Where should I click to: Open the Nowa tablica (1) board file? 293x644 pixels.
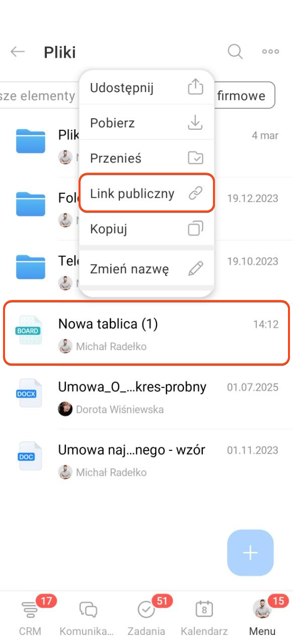tap(146, 333)
